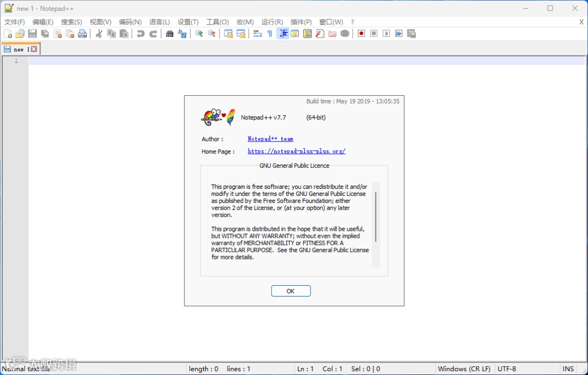Click the Print toolbar icon
The width and height of the screenshot is (588, 375).
82,34
